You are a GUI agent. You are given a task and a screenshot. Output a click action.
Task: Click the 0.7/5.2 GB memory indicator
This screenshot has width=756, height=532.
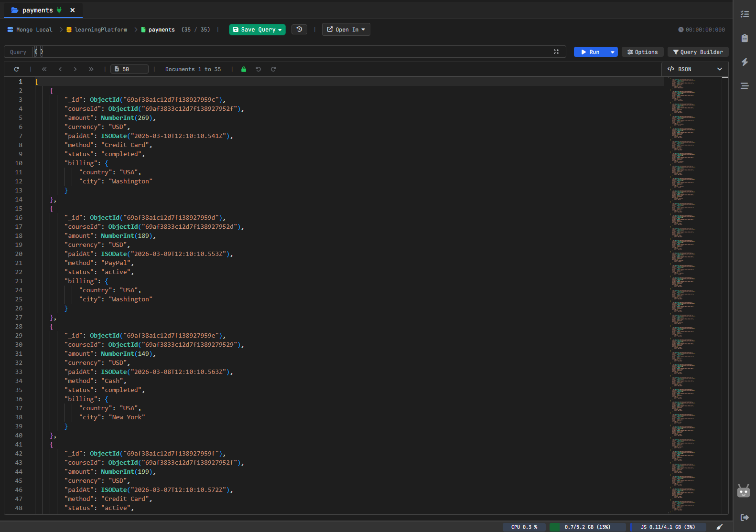pyautogui.click(x=587, y=527)
